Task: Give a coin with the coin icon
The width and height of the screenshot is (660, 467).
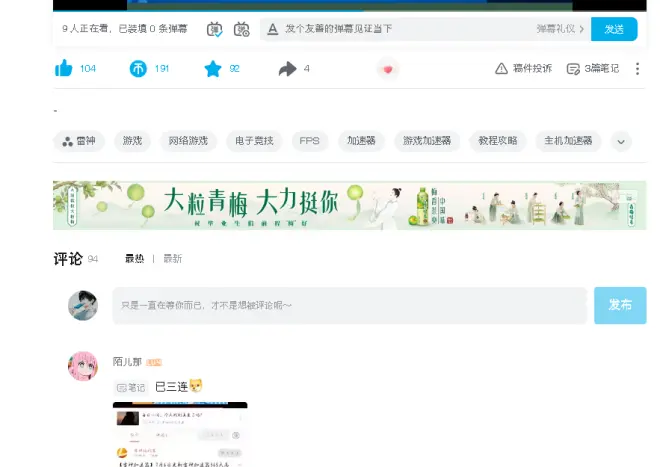Action: point(138,68)
